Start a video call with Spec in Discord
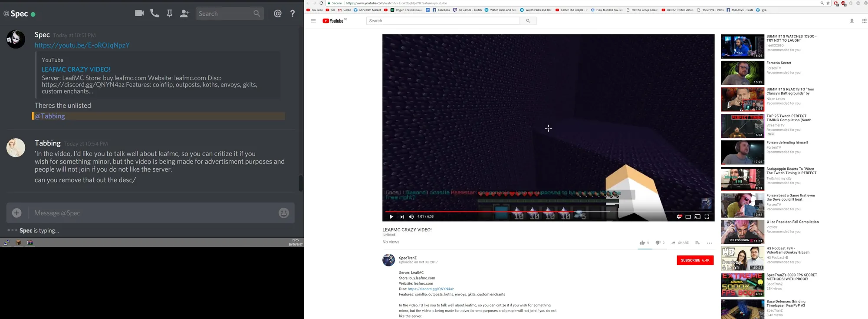 pos(139,13)
